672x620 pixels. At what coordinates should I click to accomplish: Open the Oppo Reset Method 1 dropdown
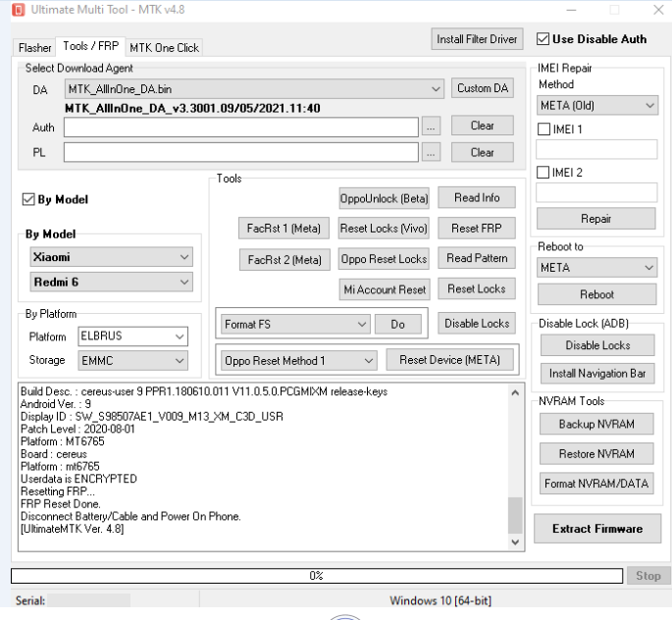click(x=298, y=361)
